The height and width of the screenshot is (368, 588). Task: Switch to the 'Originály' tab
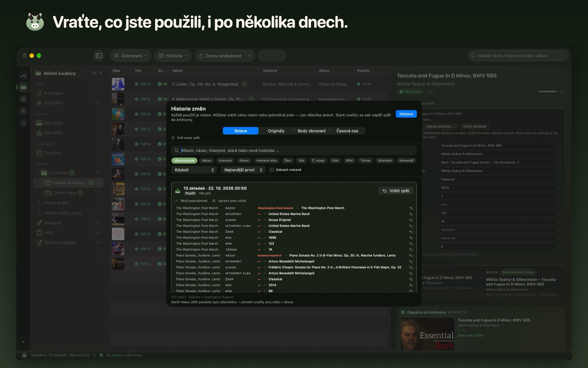(276, 131)
